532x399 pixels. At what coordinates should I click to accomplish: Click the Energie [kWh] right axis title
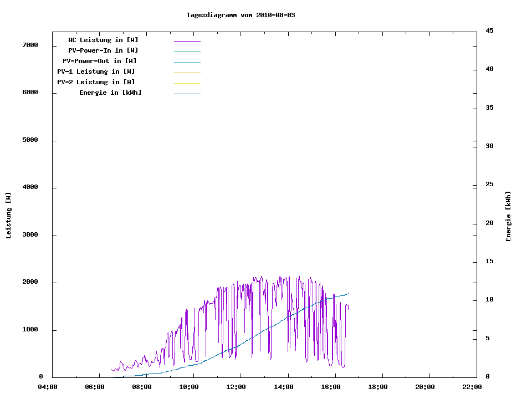point(508,216)
